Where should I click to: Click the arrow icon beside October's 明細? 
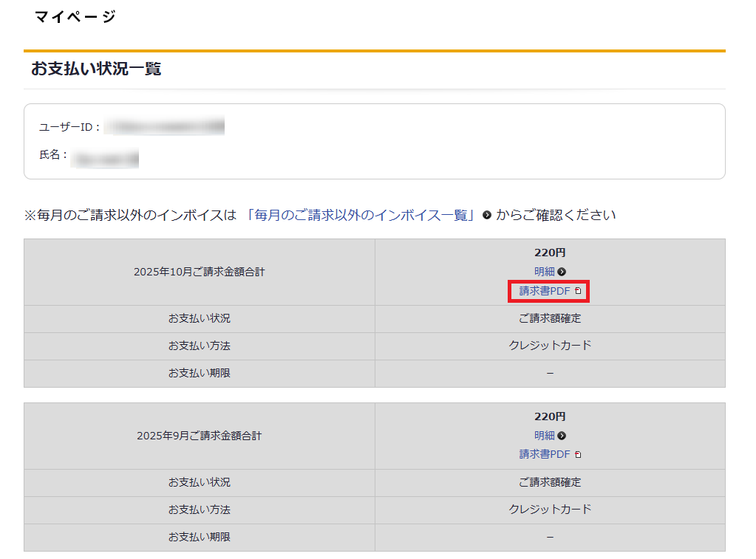point(562,272)
